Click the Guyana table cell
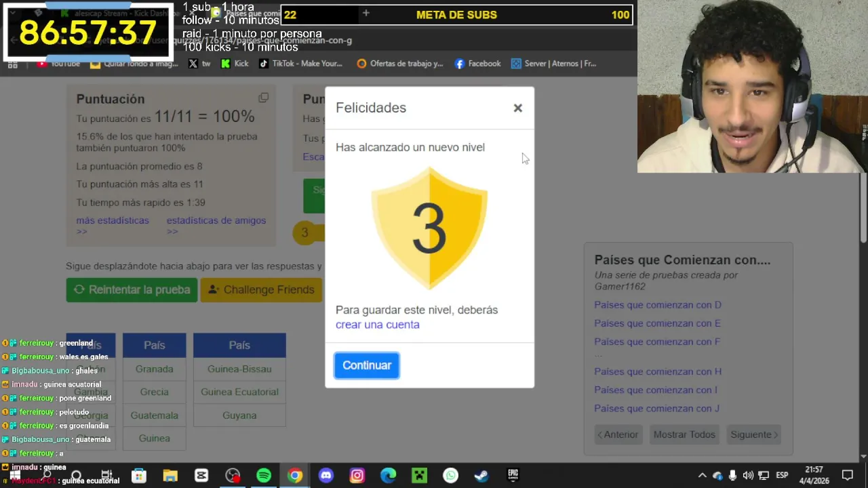The image size is (868, 488). (x=239, y=415)
